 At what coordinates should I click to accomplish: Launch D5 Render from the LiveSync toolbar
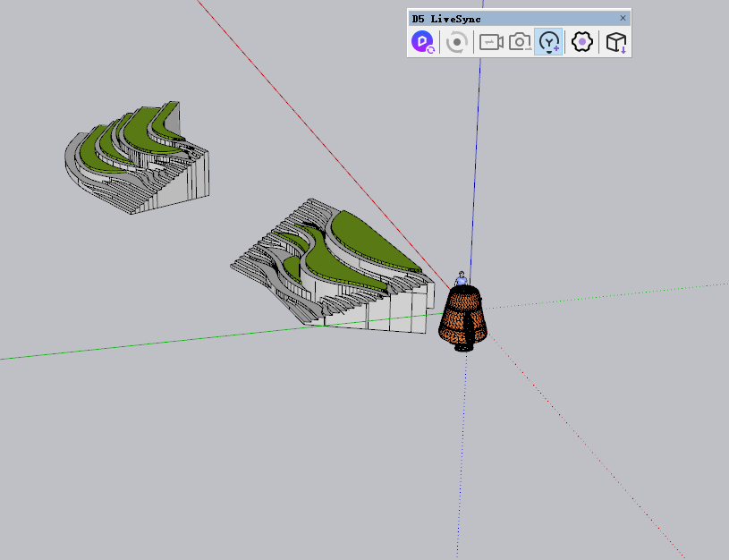pyautogui.click(x=423, y=41)
